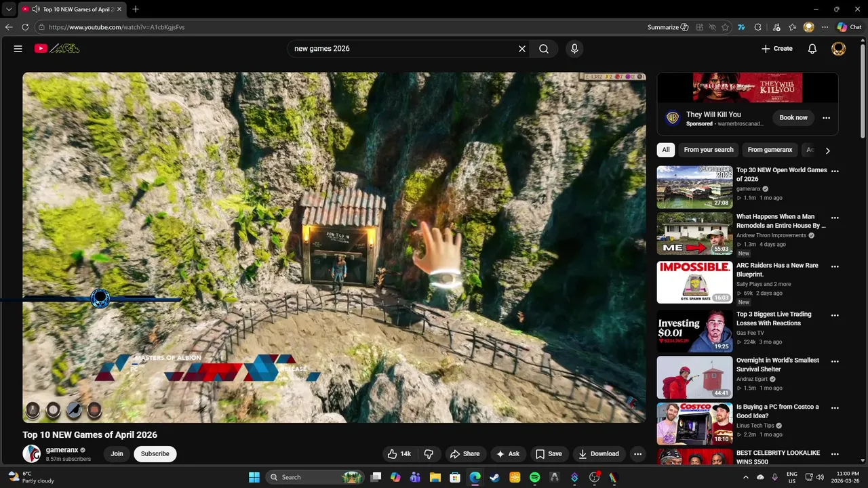Open 'Is Buying a PC from Costco' title
The width and height of the screenshot is (868, 488).
778,411
